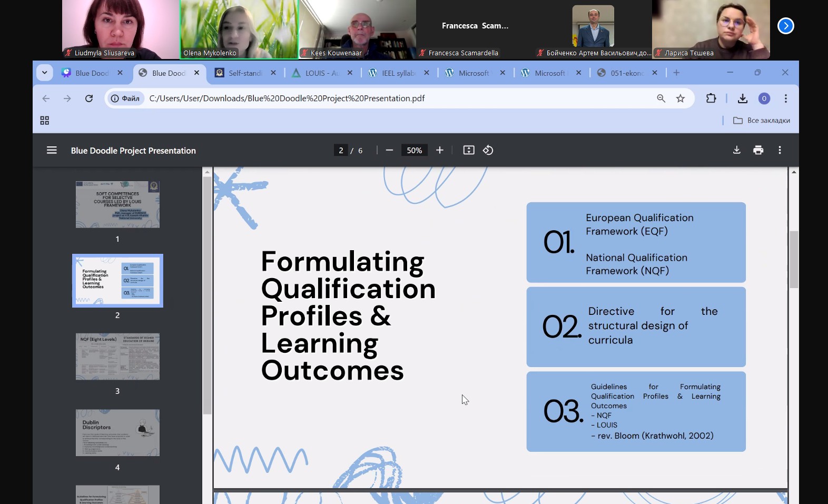Select Лариса Тешева video tile
Viewport: 828px width, 504px height.
point(711,29)
